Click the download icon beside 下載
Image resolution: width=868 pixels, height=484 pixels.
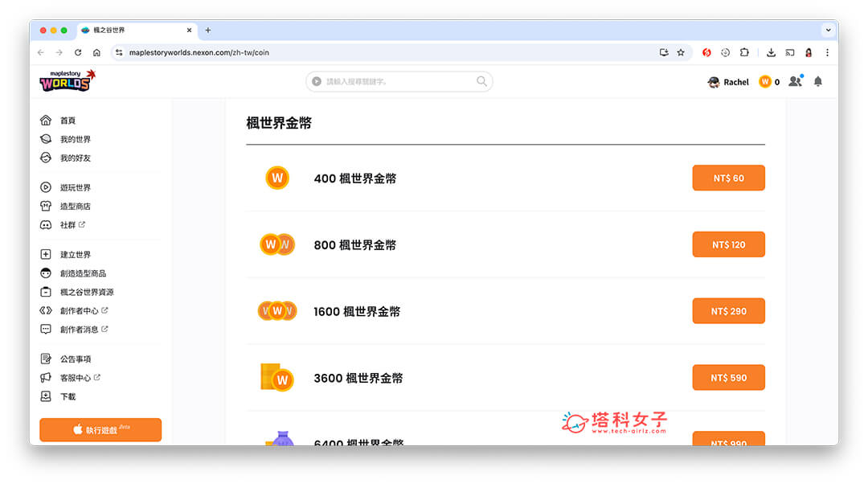click(46, 396)
